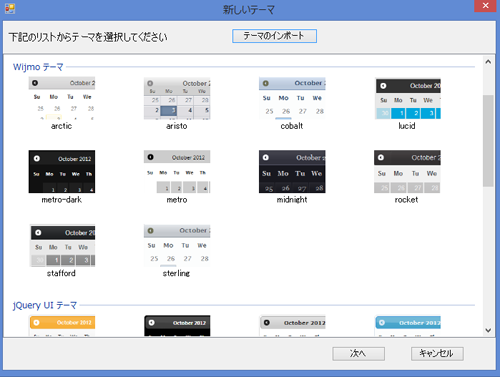This screenshot has width=500, height=377.
Task: Click the application icon in title bar
Action: pos(10,9)
